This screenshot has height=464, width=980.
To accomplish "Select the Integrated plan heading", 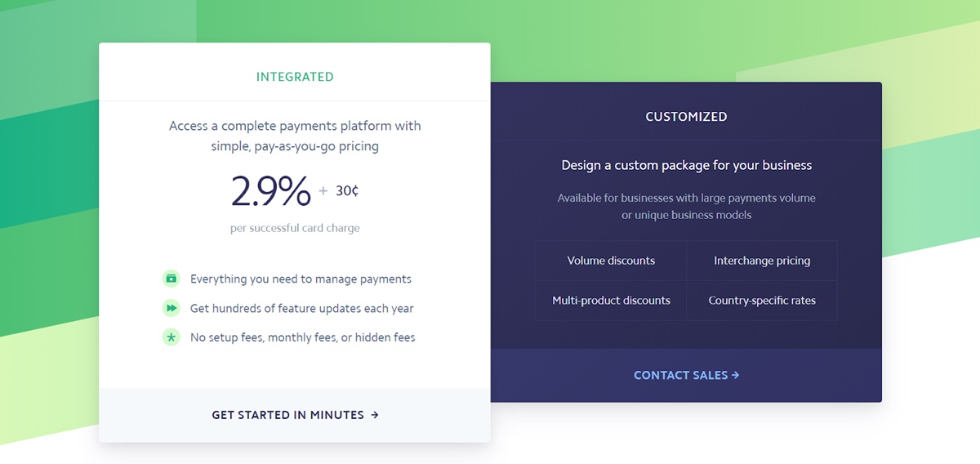I will (x=295, y=77).
